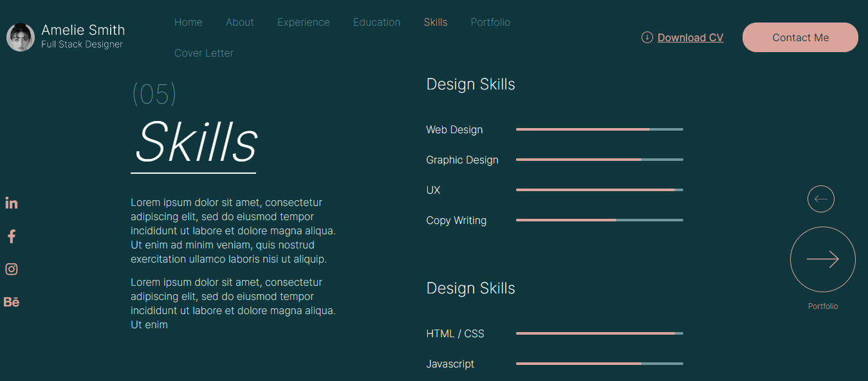Click the Copy Writing skill bar

click(x=600, y=220)
